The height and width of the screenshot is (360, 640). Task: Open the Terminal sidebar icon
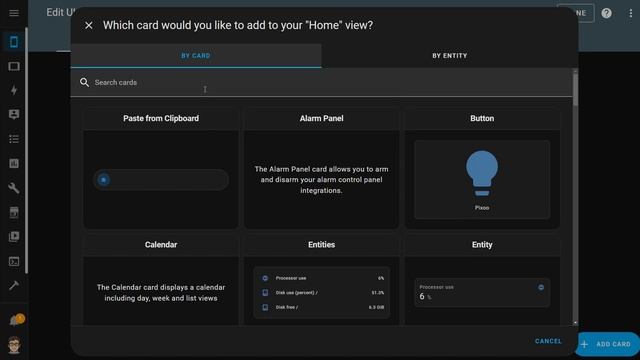pos(14,261)
